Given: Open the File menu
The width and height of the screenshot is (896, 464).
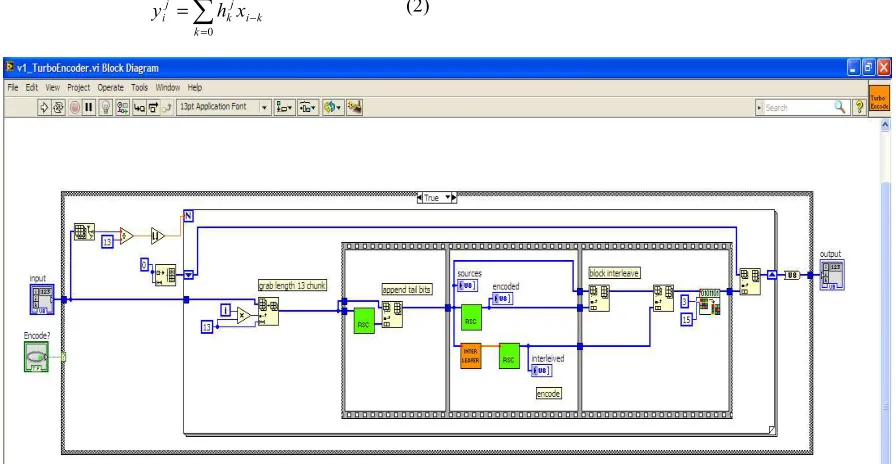Looking at the screenshot, I should click(13, 87).
